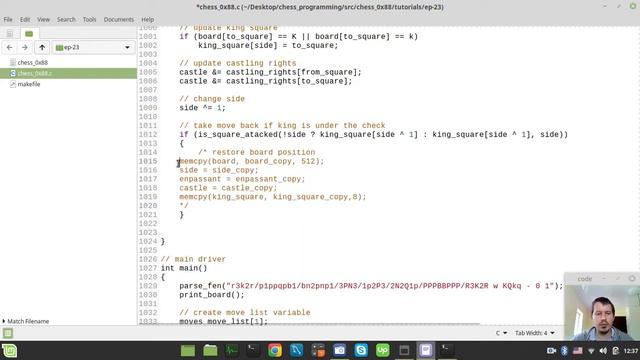Open the second Terminal in taskbar
The image size is (640, 360).
[447, 351]
